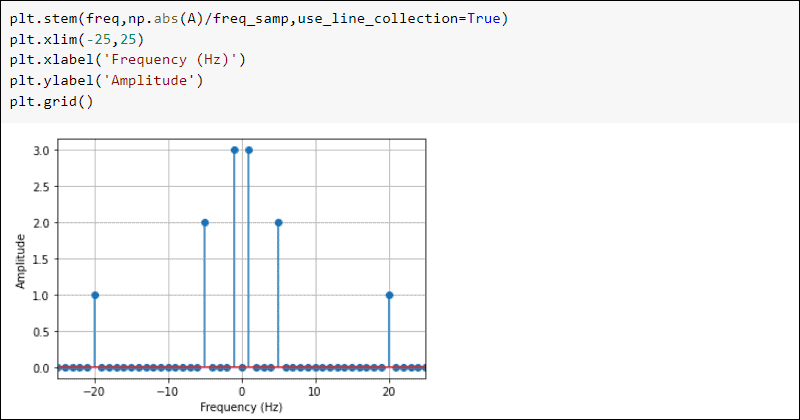
Task: Click the stem marker at +20 Hz
Action: [x=390, y=295]
